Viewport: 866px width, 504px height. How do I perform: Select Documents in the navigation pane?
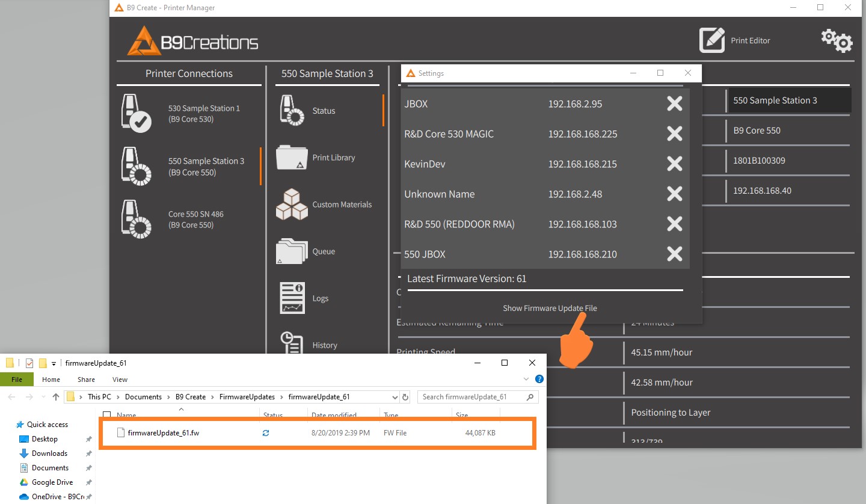(50, 468)
